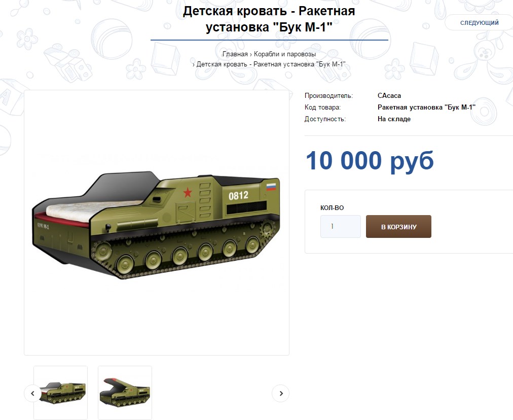Click the page title Детская кровать heading
The image size is (513, 420).
coord(269,19)
